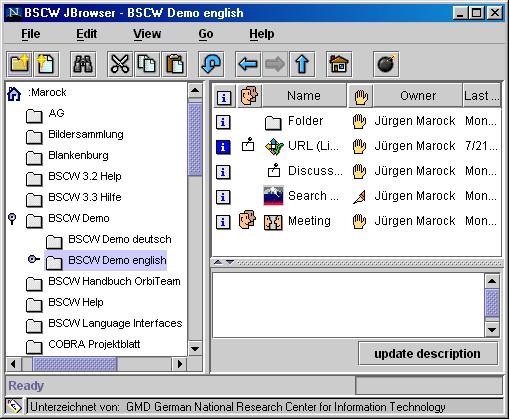Image resolution: width=510 pixels, height=420 pixels.
Task: Select BSCW Demo deutsch folder
Action: 120,239
